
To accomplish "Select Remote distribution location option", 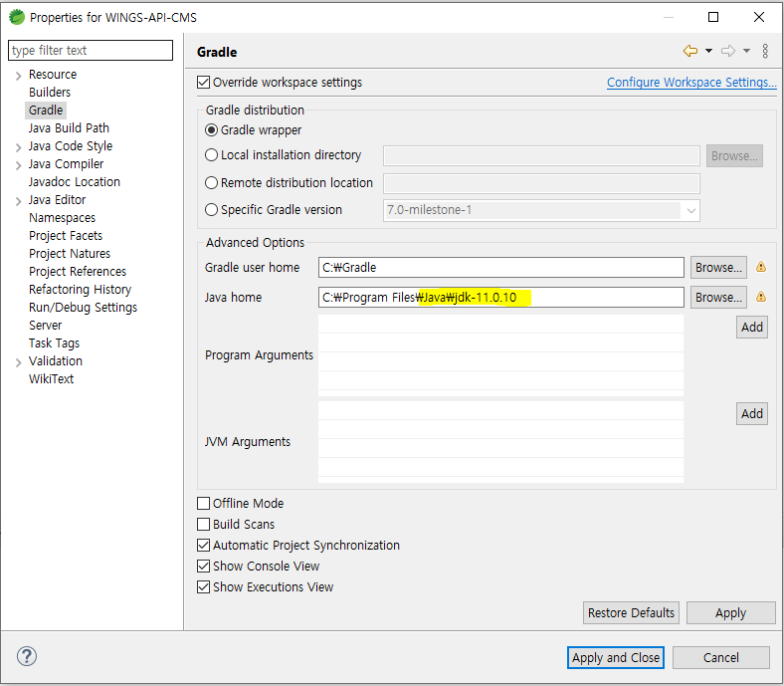I will point(212,182).
